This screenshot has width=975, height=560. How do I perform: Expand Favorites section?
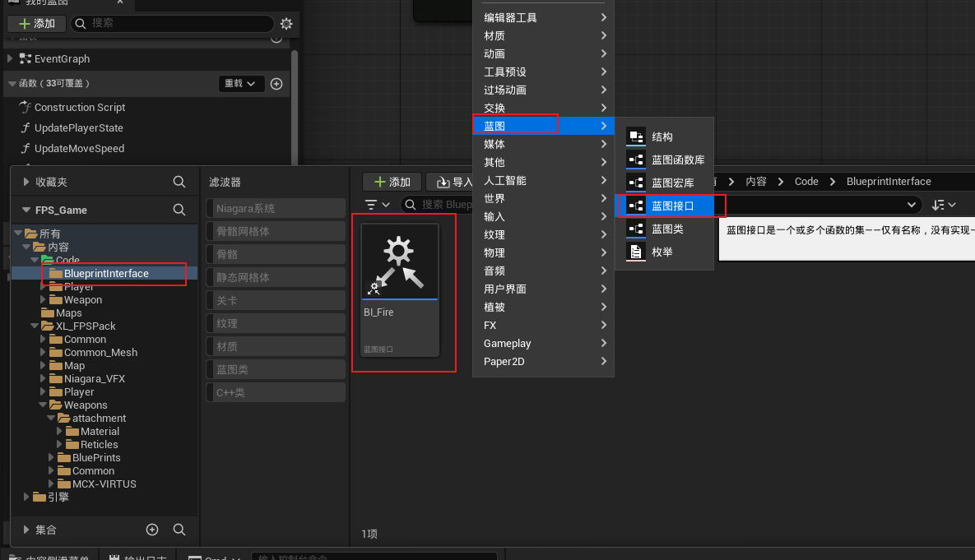coord(26,182)
